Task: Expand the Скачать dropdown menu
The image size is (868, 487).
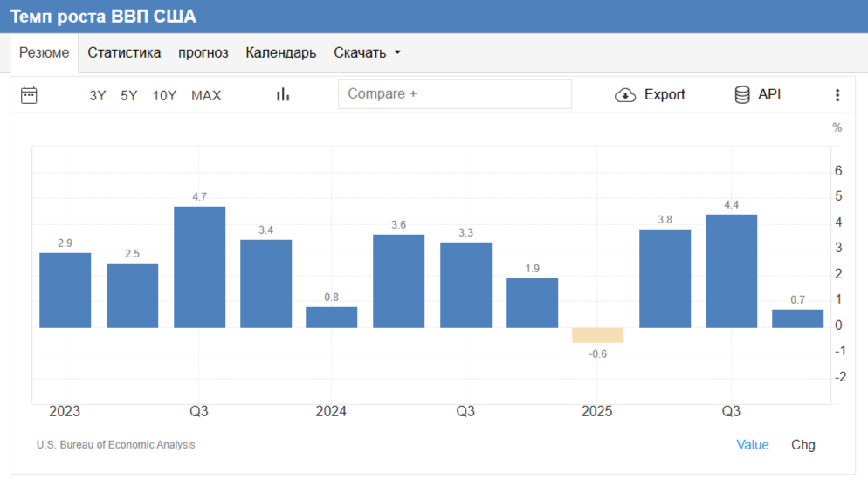Action: point(367,52)
